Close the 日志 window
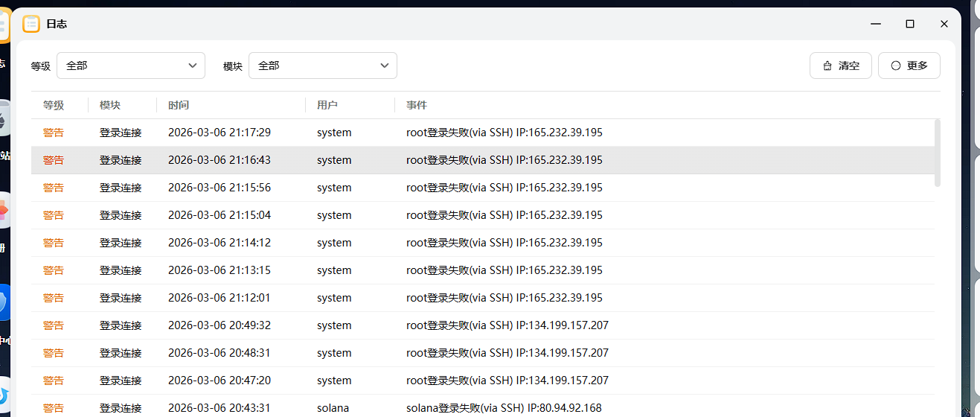Image resolution: width=980 pixels, height=417 pixels. (x=944, y=24)
